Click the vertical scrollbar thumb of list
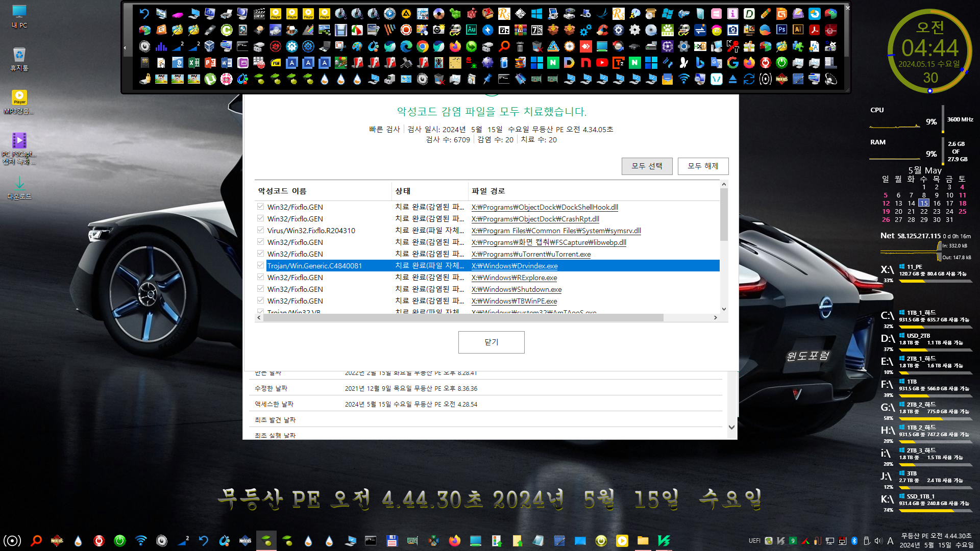 coord(724,214)
